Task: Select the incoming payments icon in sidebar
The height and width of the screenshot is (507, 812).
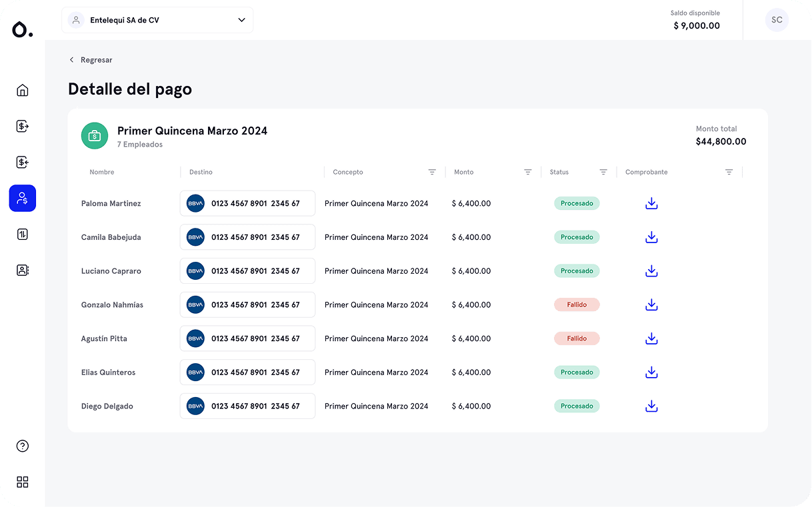Action: point(22,162)
